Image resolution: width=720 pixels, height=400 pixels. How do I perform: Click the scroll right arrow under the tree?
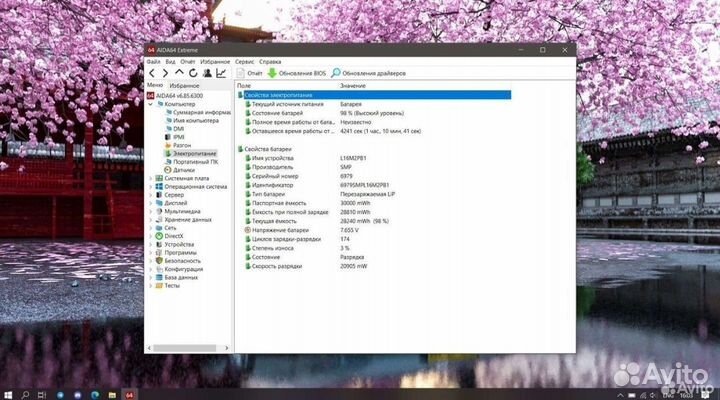coord(226,348)
